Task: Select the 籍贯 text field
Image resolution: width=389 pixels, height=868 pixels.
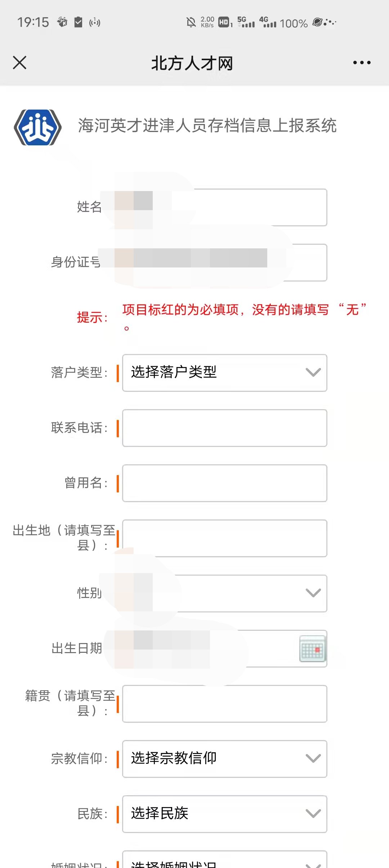Action: point(224,704)
